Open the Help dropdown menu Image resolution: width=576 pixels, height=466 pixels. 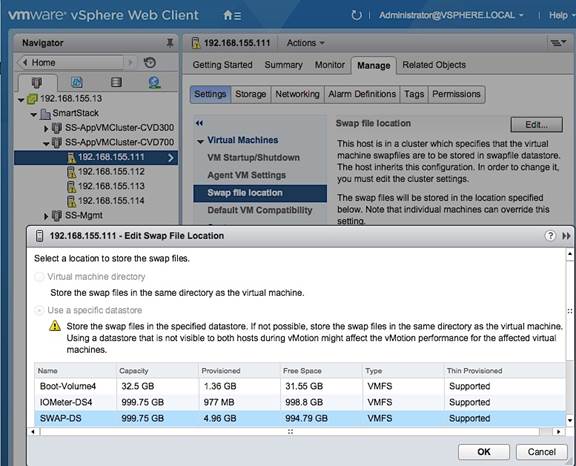coord(561,15)
